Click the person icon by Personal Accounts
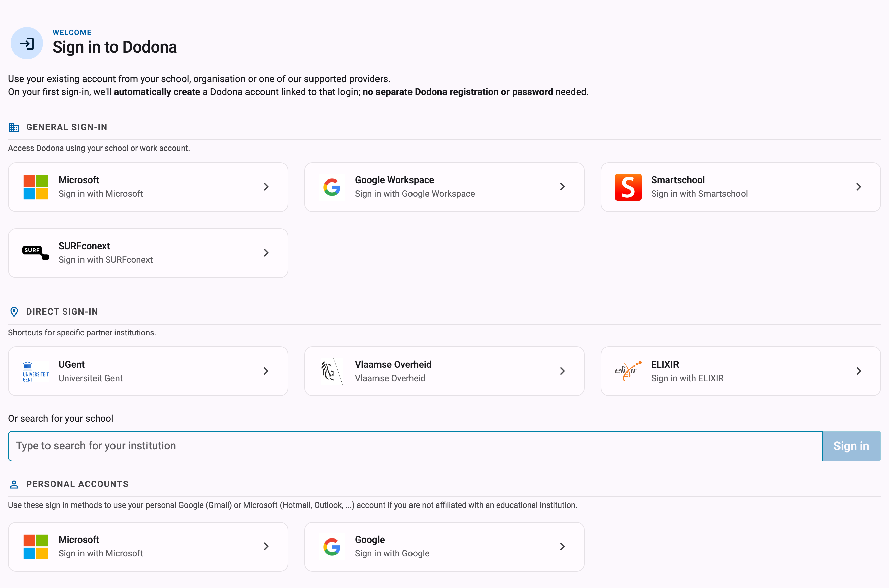 point(14,485)
